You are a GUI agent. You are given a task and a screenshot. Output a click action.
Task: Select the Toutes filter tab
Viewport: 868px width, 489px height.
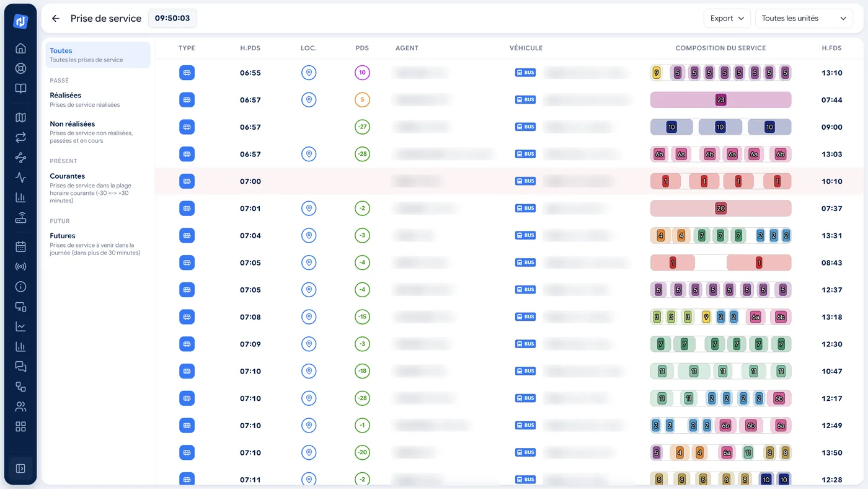(97, 55)
